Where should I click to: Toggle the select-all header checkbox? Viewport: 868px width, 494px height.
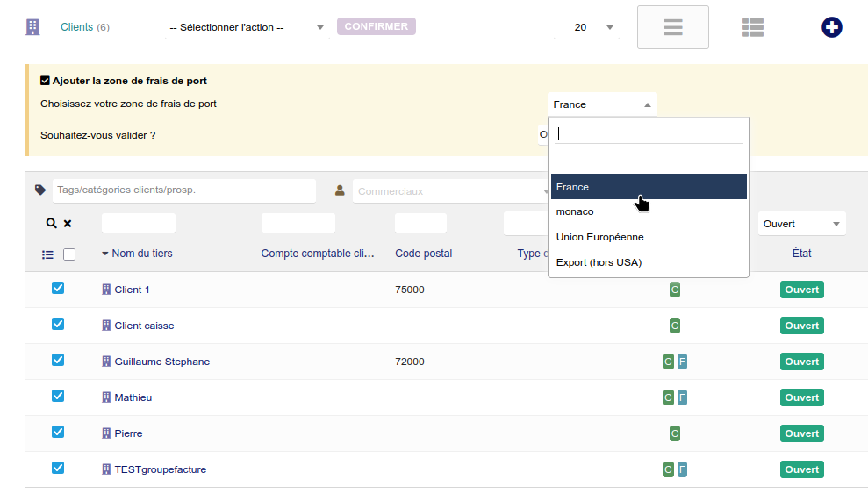69,254
